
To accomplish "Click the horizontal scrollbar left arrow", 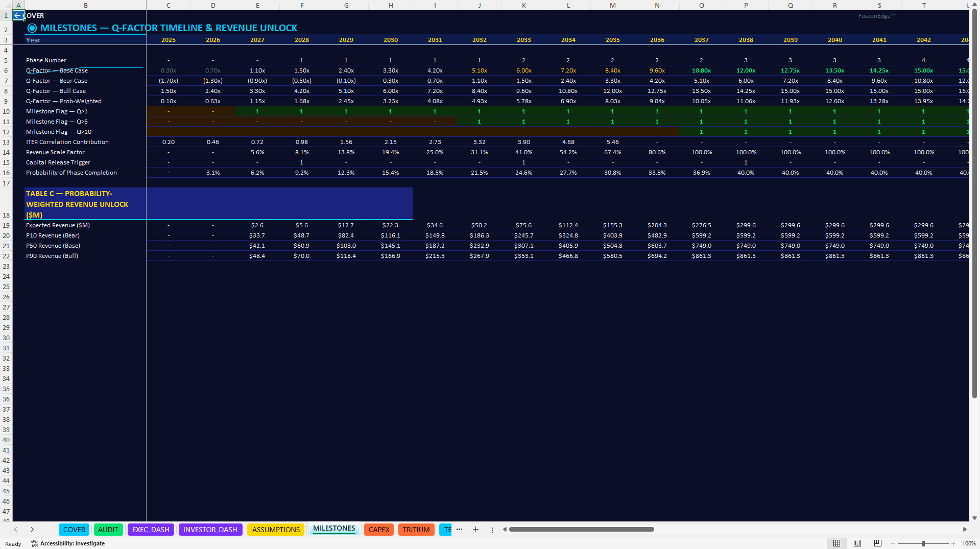I will 505,530.
